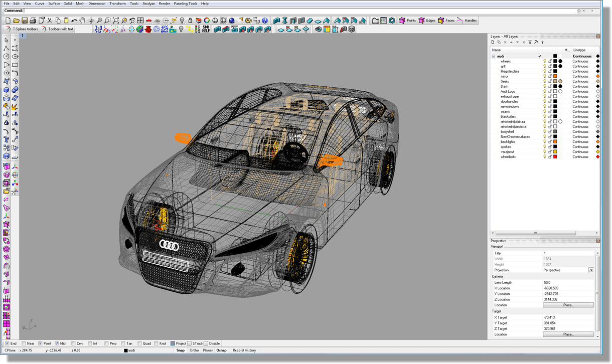This screenshot has width=612, height=364.
Task: Click the Save file icon in toolbar
Action: coord(25,21)
